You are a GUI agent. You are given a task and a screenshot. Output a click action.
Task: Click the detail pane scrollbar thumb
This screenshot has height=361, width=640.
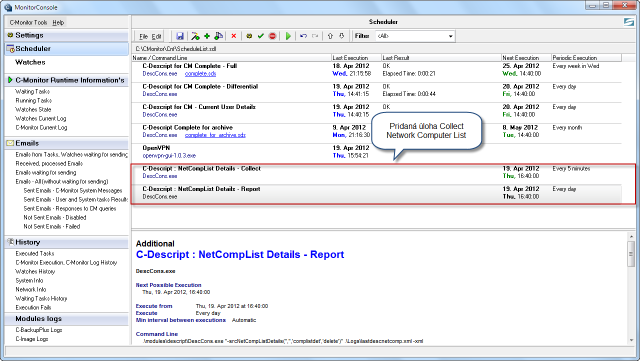[631, 254]
